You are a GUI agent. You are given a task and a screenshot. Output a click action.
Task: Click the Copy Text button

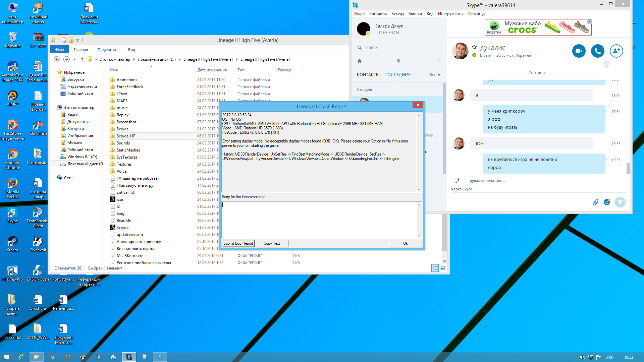pos(271,243)
